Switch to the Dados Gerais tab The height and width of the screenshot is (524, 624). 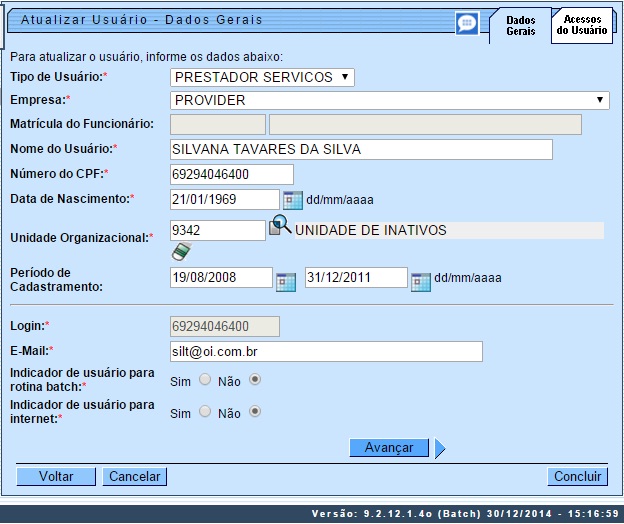[x=520, y=26]
